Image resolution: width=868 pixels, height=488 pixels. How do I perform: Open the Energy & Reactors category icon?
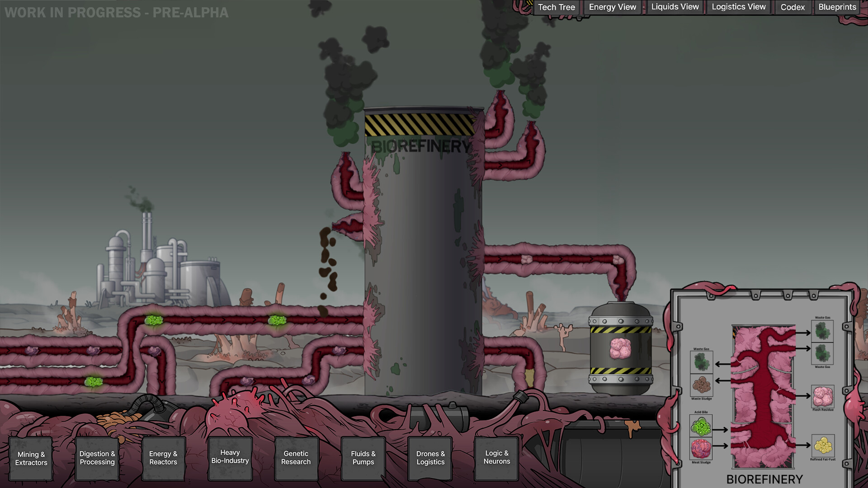163,458
